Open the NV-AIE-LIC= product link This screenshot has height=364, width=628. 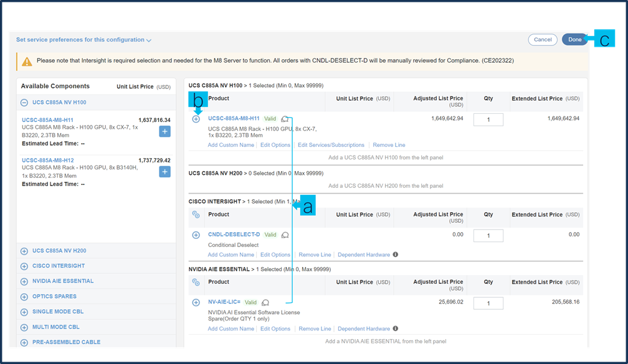coord(224,302)
